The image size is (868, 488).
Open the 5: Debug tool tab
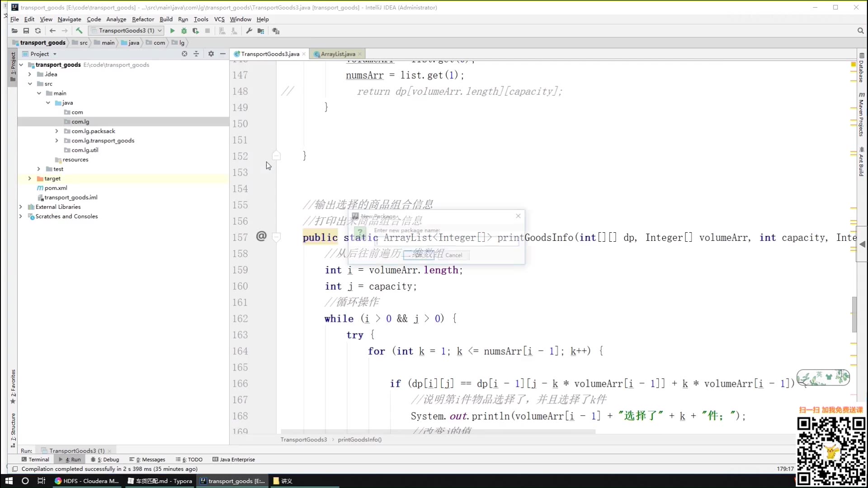point(105,460)
